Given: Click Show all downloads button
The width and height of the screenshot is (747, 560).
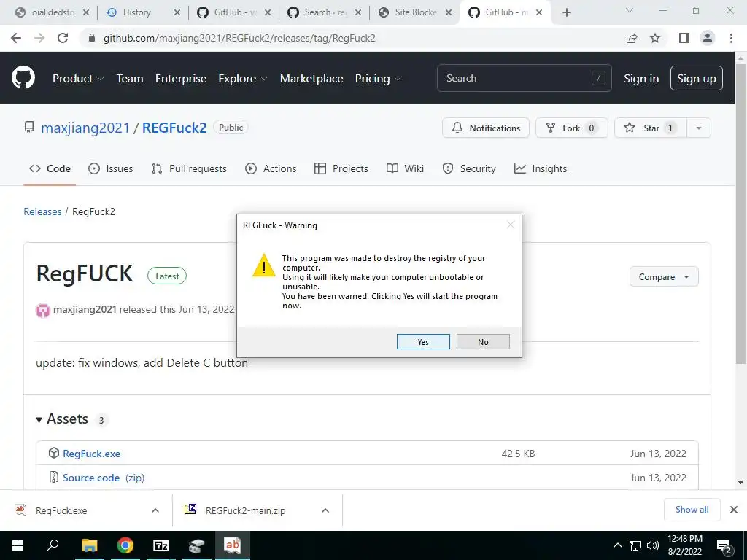Looking at the screenshot, I should [x=692, y=510].
